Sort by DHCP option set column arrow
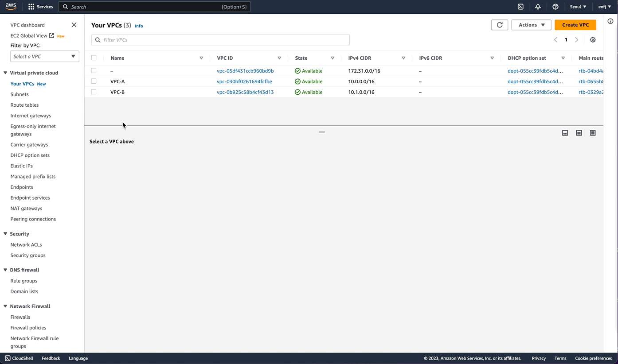 (563, 58)
